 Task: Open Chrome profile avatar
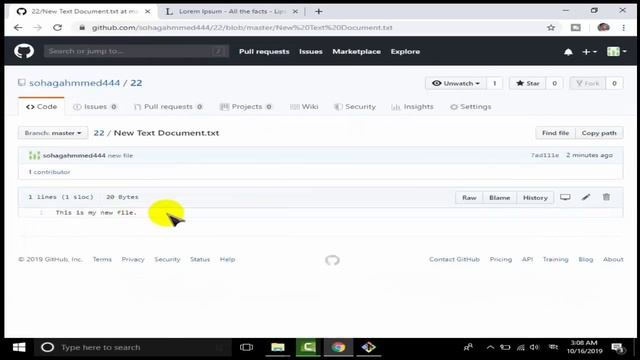click(603, 28)
